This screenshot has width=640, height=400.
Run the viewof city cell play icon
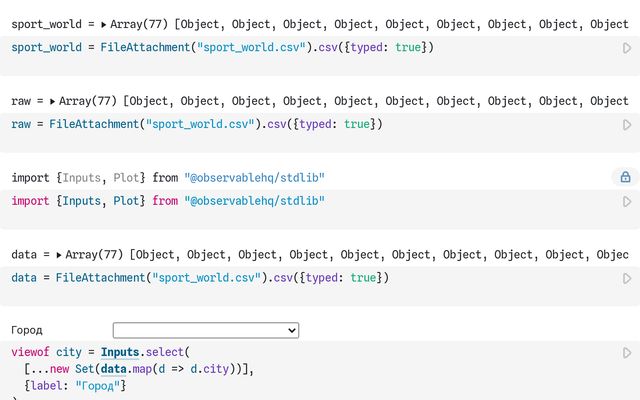coord(627,353)
